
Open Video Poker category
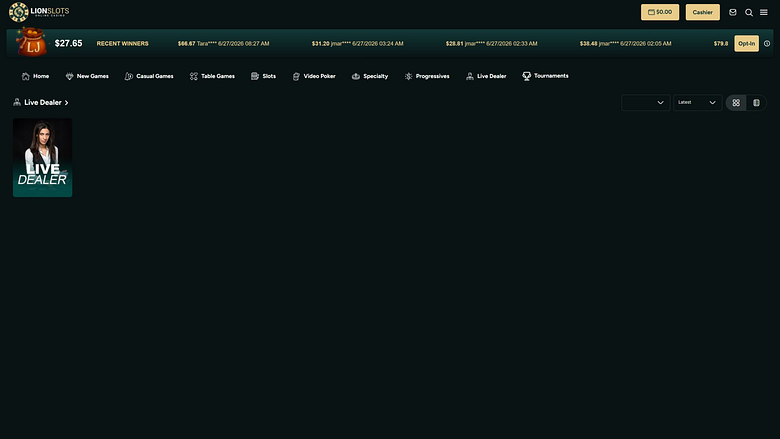(x=314, y=76)
